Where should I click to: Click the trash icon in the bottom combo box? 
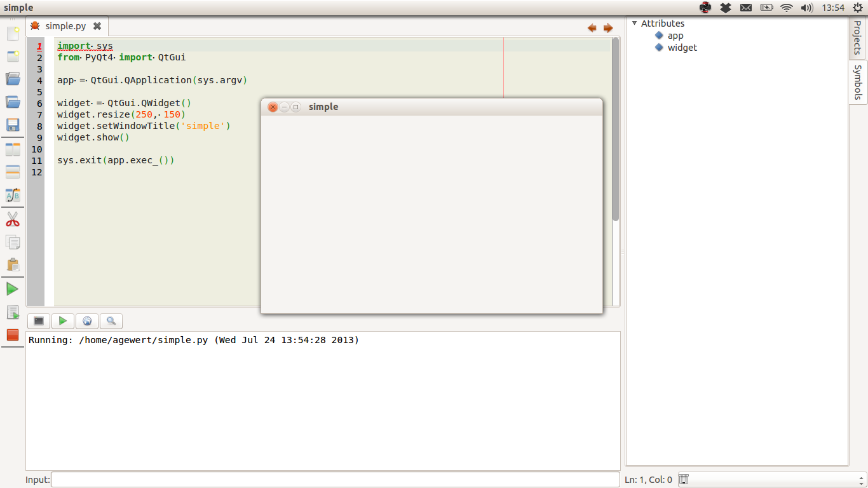[684, 479]
